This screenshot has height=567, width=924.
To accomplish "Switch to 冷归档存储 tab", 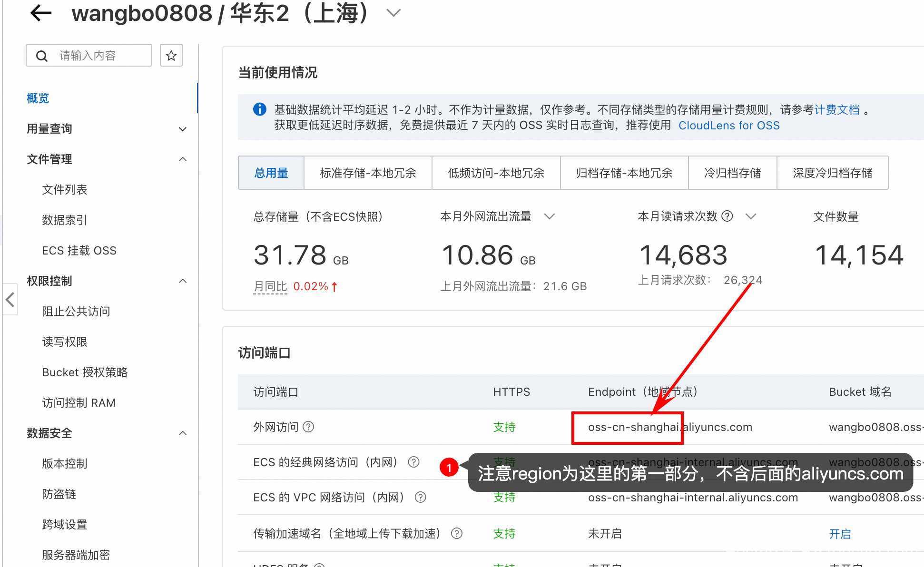I will [733, 173].
